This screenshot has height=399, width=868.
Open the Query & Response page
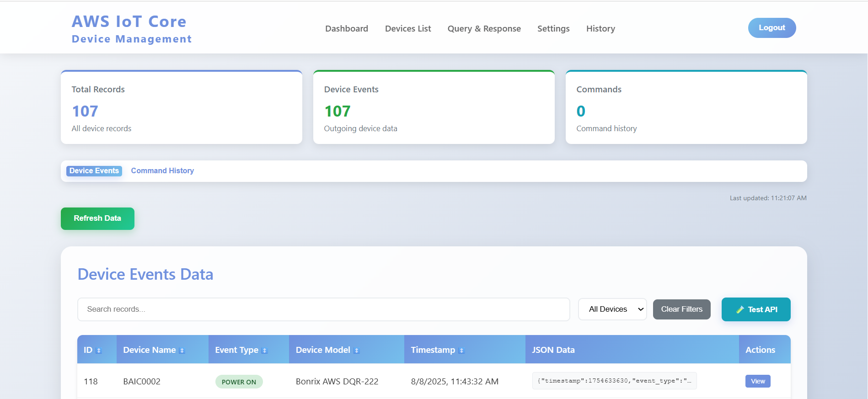coord(484,29)
